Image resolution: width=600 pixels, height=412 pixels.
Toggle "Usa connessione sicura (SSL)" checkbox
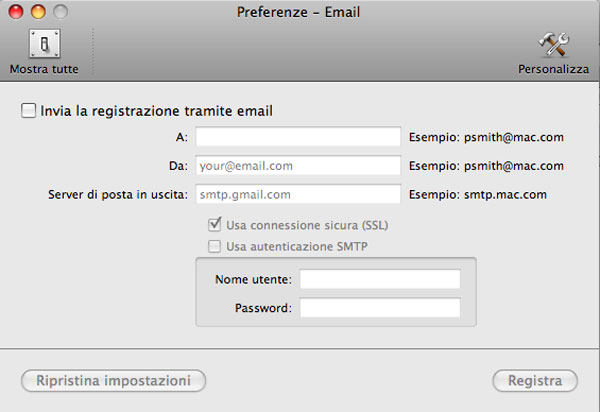pos(214,225)
